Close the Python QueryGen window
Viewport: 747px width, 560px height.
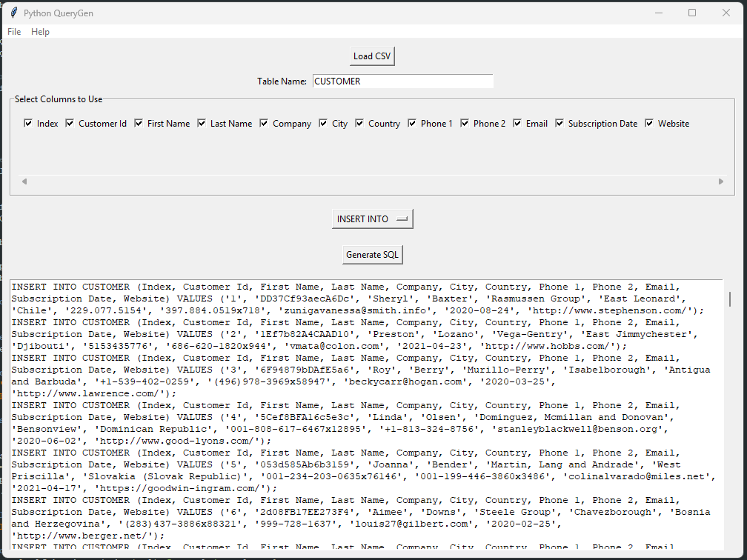pos(726,13)
